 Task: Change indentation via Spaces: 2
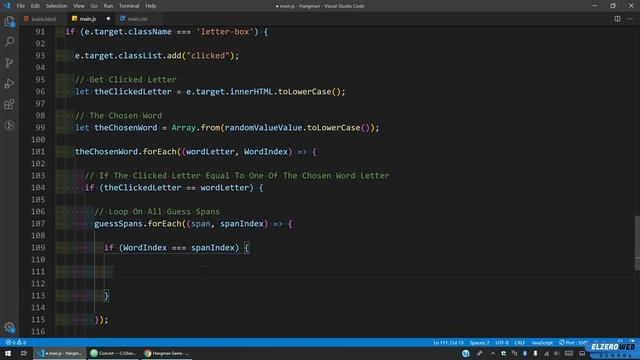(x=479, y=342)
